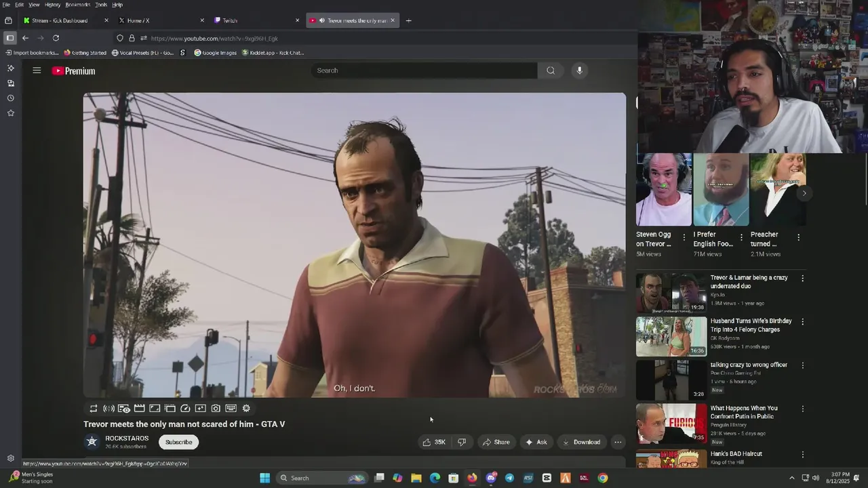Open Windows Start menu
Viewport: 868px width, 488px height.
point(264,478)
